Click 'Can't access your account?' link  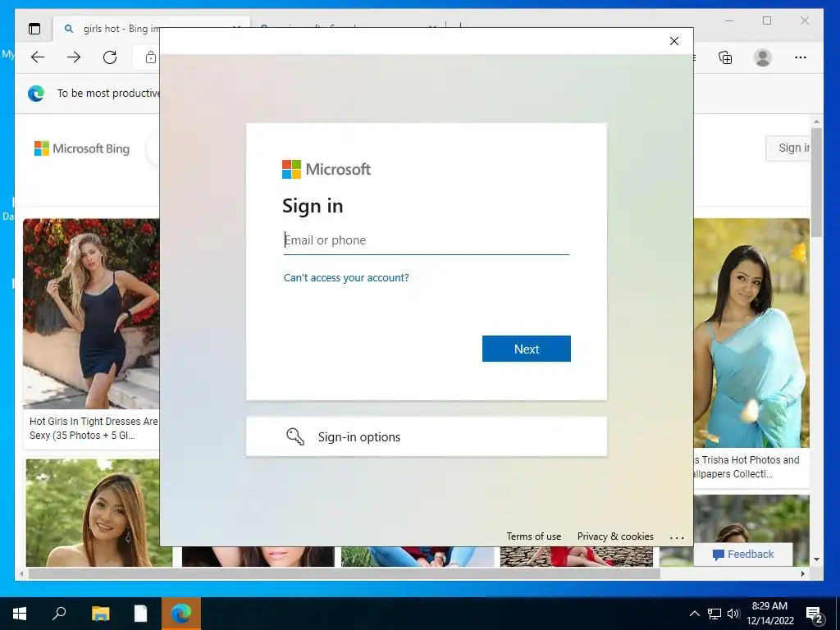[x=346, y=277]
